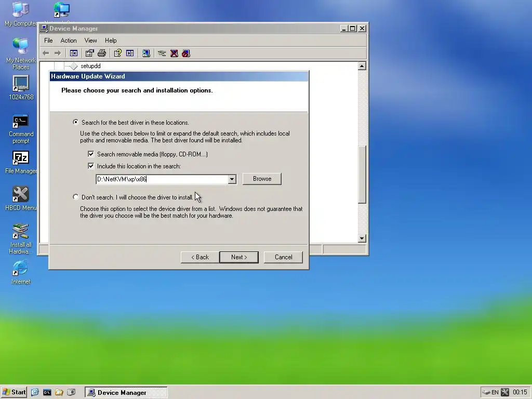
Task: Open the Help menu in Device Manager
Action: (111, 41)
